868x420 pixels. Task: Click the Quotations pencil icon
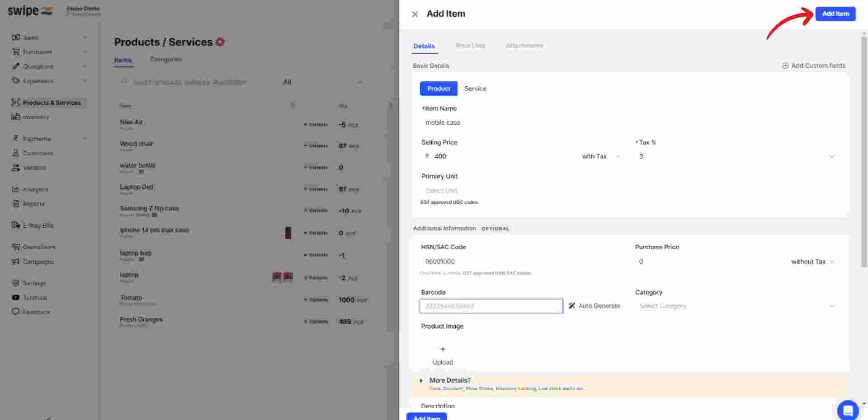(16, 66)
